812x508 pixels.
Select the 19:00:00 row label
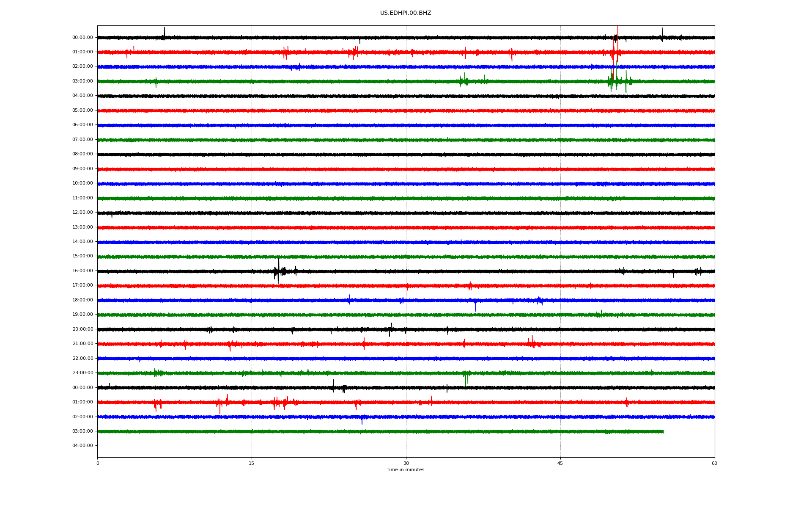[82, 314]
